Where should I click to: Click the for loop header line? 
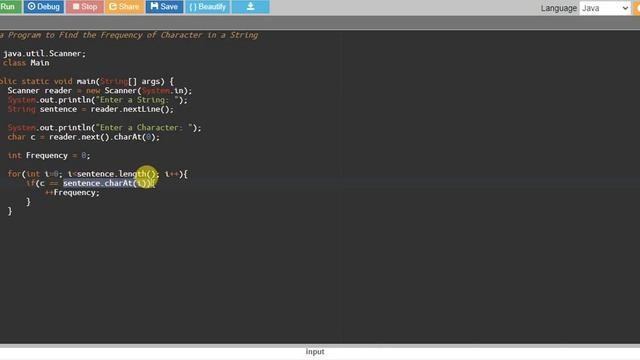click(x=98, y=174)
